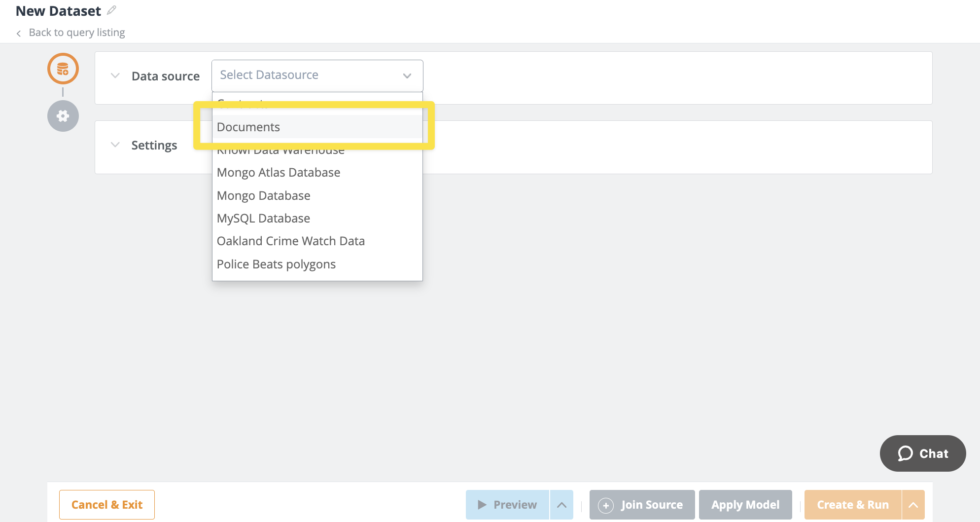This screenshot has height=522, width=980.
Task: Click the New Dataset title
Action: (58, 11)
